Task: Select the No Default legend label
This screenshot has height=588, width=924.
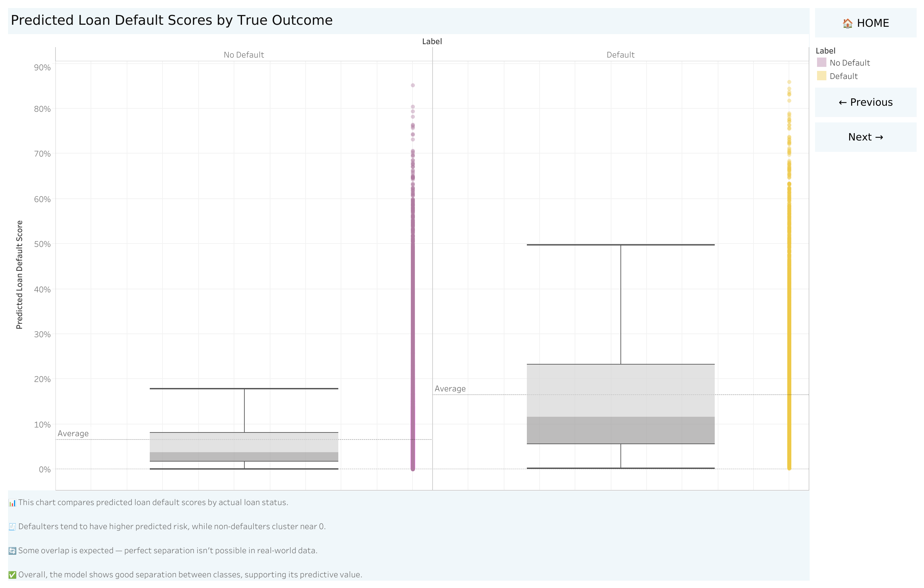Action: point(849,63)
